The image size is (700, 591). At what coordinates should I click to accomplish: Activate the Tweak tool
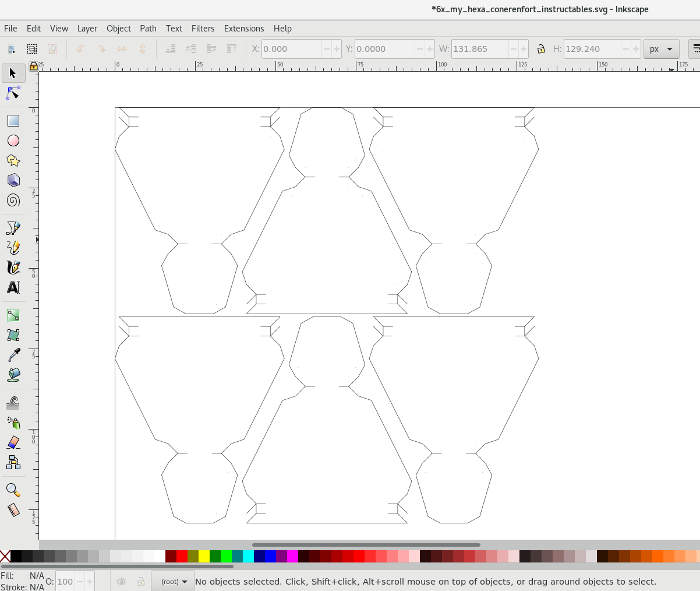[13, 403]
